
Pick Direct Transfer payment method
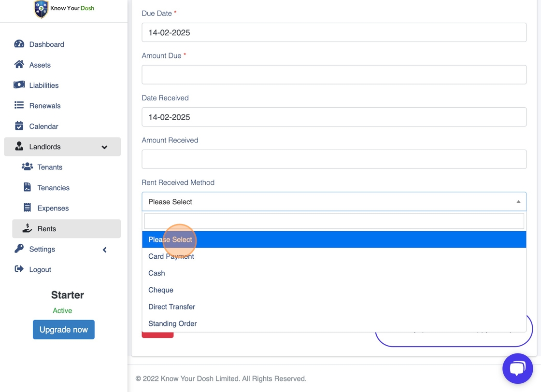[171, 307]
